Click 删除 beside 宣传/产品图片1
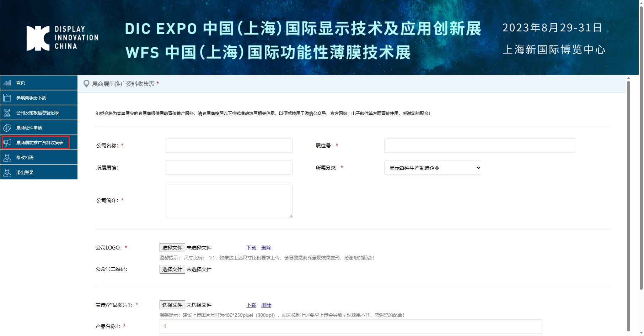This screenshot has width=644, height=336. (x=266, y=305)
